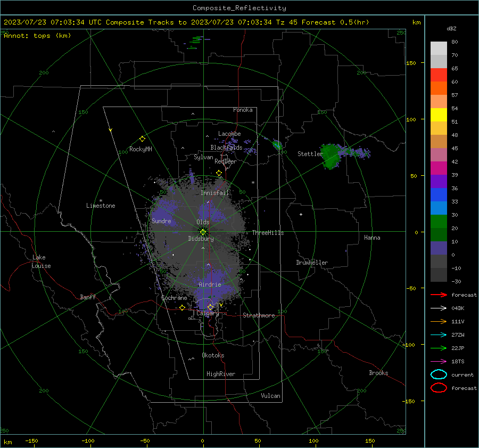Pick the red 65–60 dBZ swatch
The width and height of the screenshot is (479, 448).
tap(439, 75)
